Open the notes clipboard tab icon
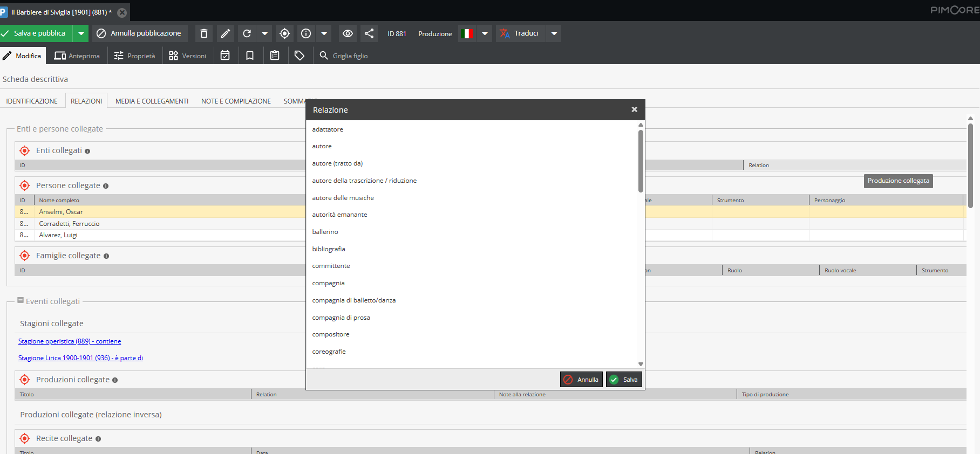This screenshot has width=980, height=454. pyautogui.click(x=275, y=56)
